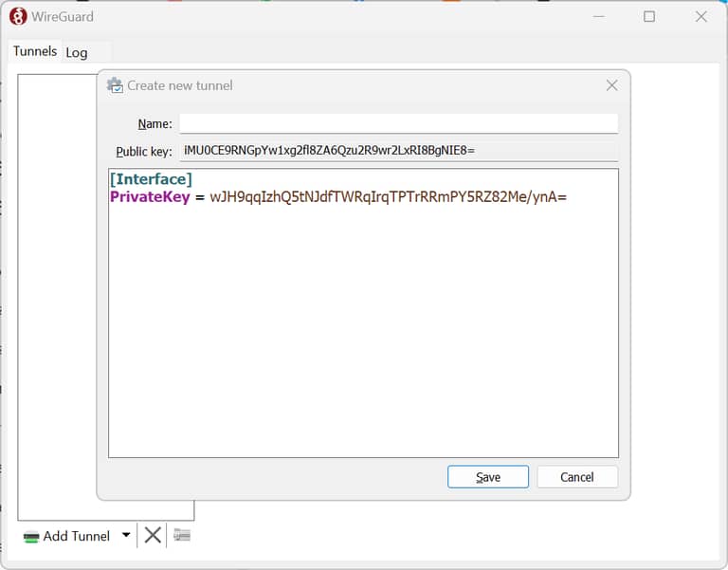This screenshot has height=570, width=728.
Task: Close the WireGuard main window
Action: [701, 17]
